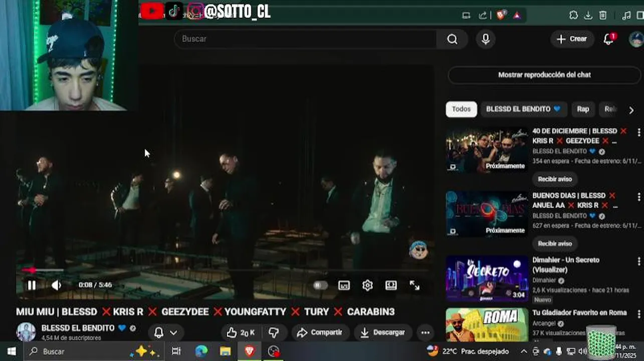Click Recibir aviso for BUENOS DIAS
Image resolution: width=644 pixels, height=361 pixels.
(555, 244)
